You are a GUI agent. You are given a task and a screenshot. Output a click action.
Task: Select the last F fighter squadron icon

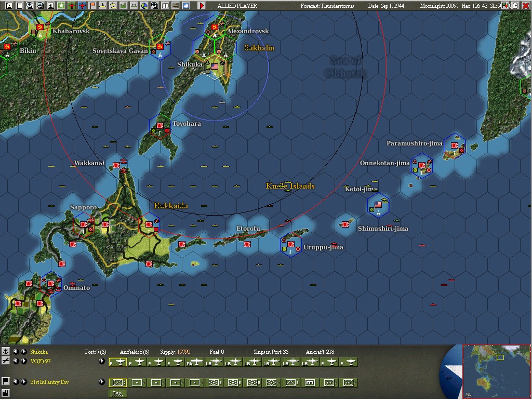click(x=348, y=362)
